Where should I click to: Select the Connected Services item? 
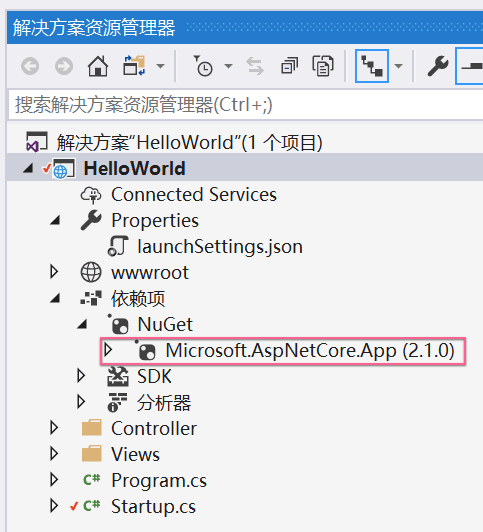tap(194, 194)
